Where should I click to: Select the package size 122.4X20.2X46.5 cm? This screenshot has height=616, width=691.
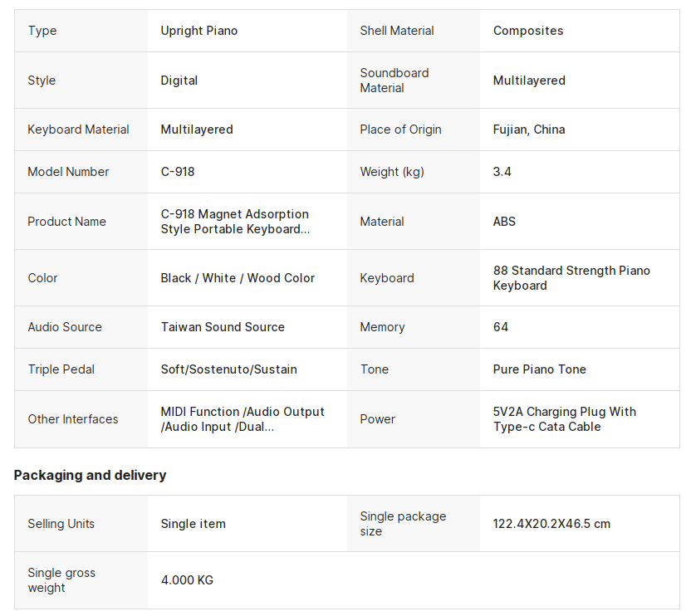551,524
